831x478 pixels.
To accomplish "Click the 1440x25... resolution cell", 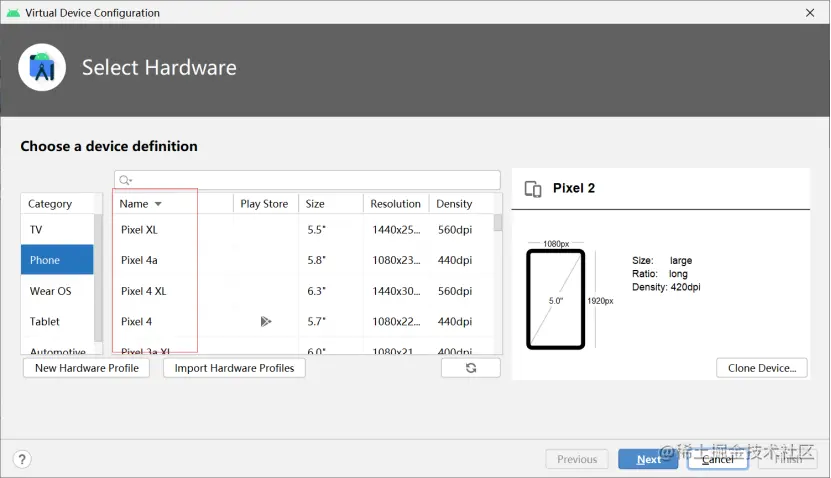I will click(x=396, y=229).
